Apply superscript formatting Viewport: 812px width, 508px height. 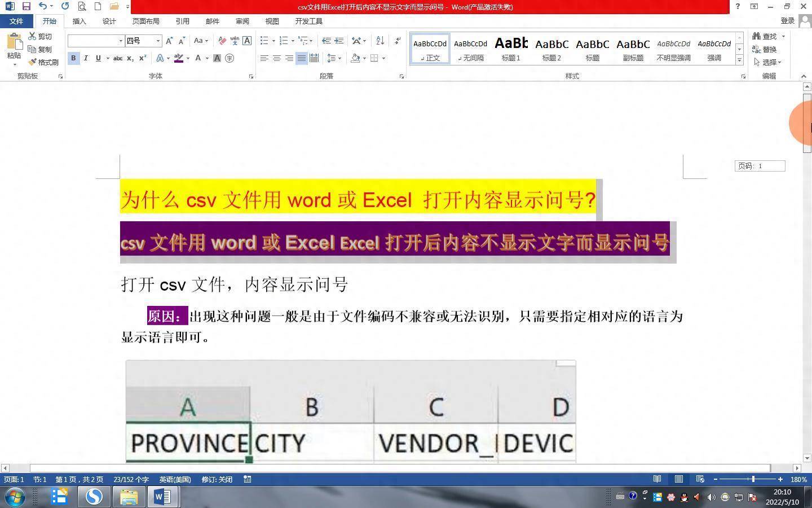pyautogui.click(x=143, y=58)
